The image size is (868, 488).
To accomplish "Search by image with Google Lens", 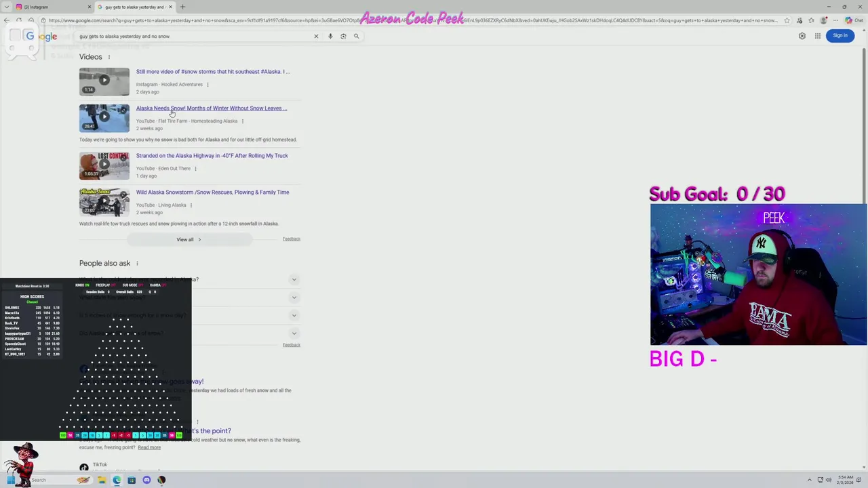I will coord(343,36).
